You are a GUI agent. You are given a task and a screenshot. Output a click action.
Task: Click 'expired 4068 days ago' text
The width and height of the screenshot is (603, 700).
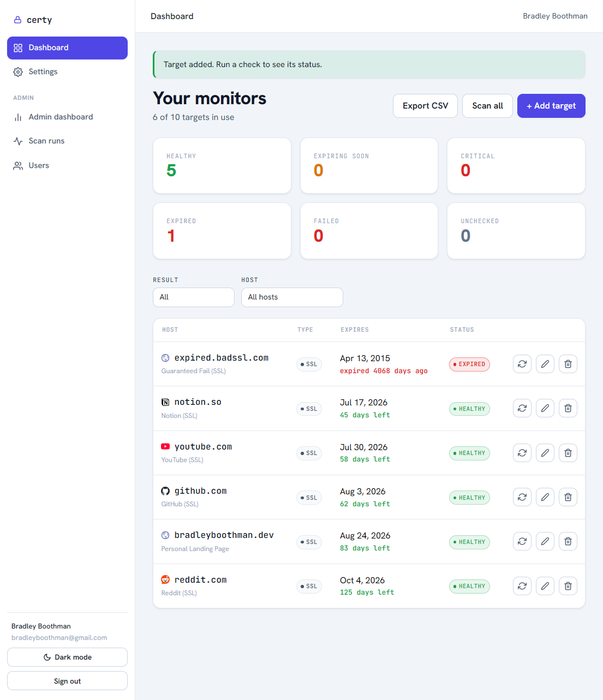[384, 371]
